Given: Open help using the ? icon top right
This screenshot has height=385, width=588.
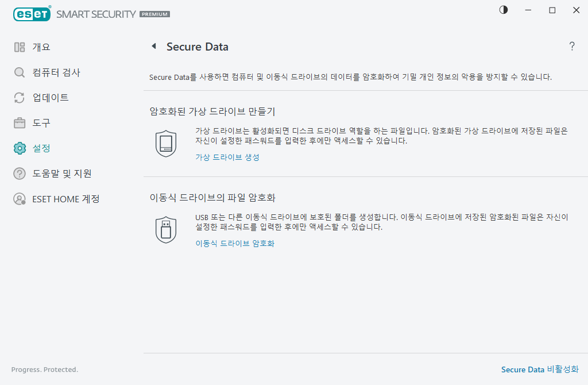Looking at the screenshot, I should coord(572,47).
